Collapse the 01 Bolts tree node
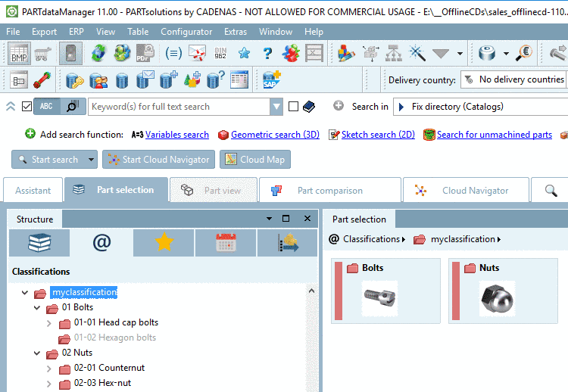Viewport: 568px width, 392px height. (x=37, y=308)
